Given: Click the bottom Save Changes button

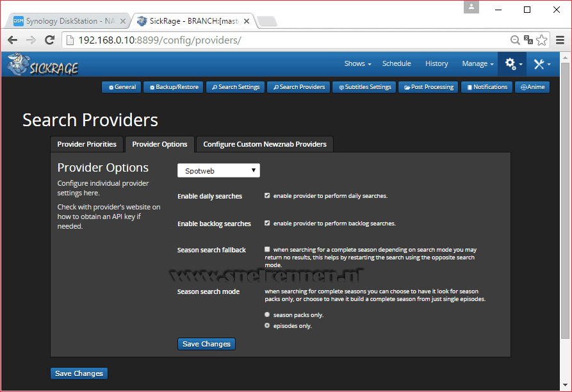Looking at the screenshot, I should pos(79,373).
